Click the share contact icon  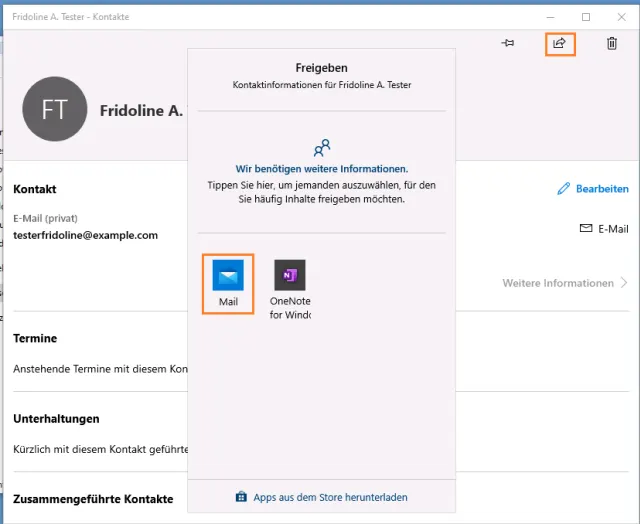pyautogui.click(x=560, y=43)
